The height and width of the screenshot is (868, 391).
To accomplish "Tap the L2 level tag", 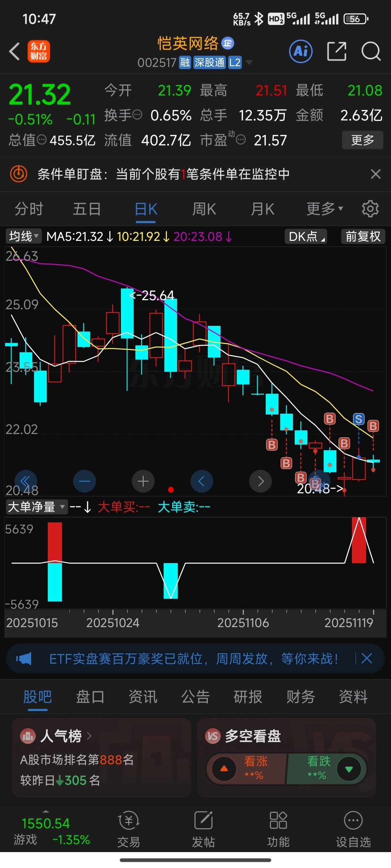I will tap(235, 63).
